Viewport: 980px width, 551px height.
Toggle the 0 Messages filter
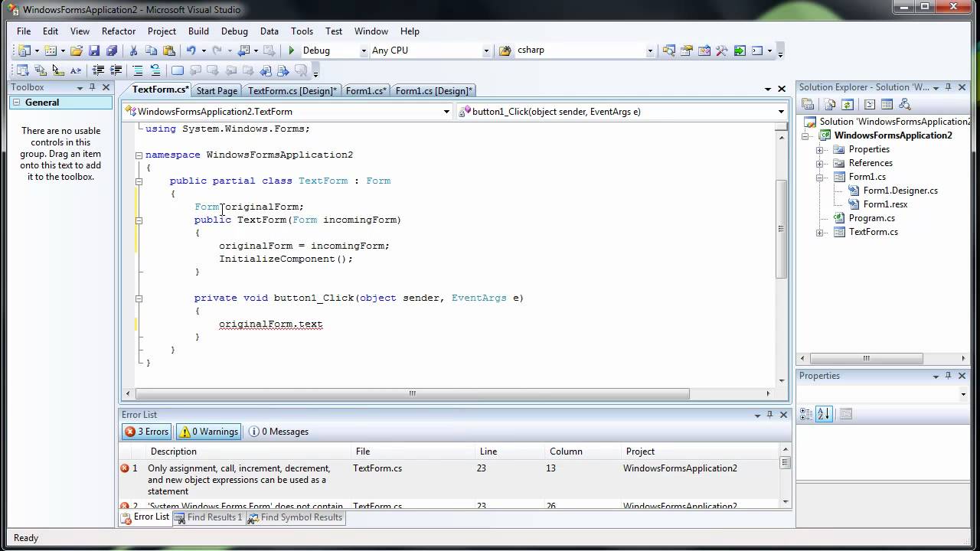click(279, 432)
